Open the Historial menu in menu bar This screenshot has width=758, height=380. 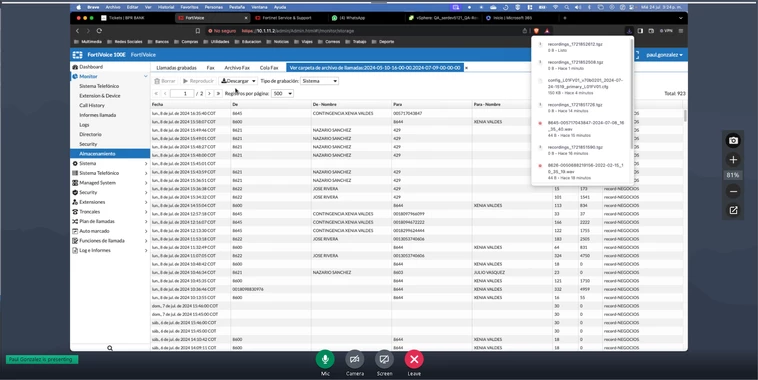tap(166, 7)
